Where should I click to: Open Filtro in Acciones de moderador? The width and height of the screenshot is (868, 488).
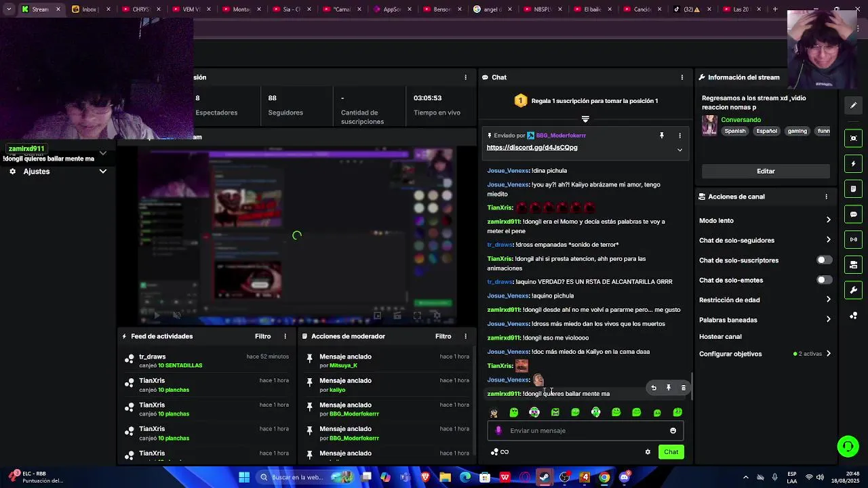[x=443, y=336]
